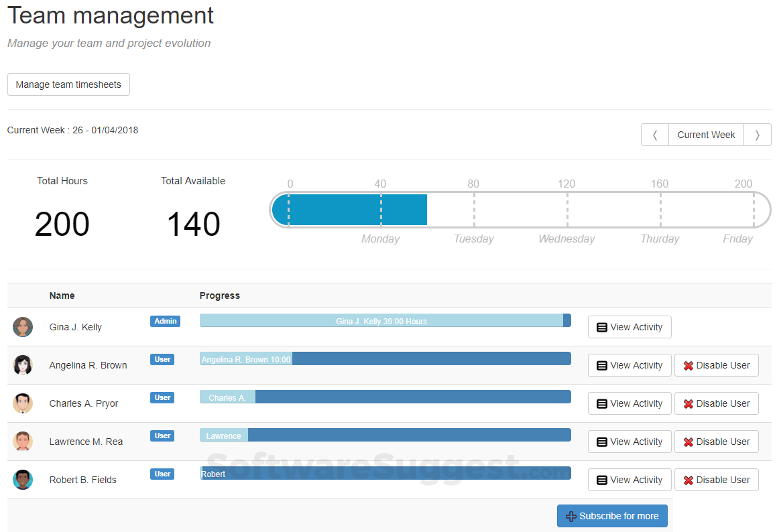The image size is (777, 532).
Task: Click Lawrence M. Rea's avatar
Action: tap(23, 442)
